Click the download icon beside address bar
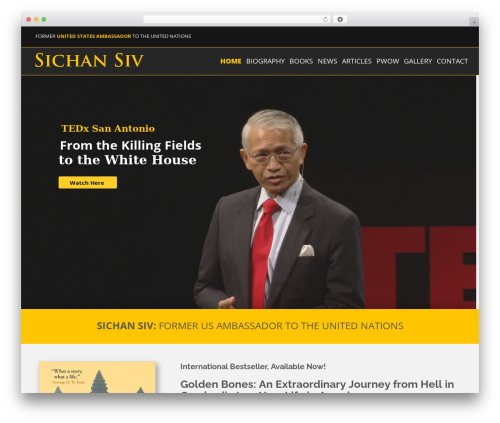500x423 pixels. [340, 20]
